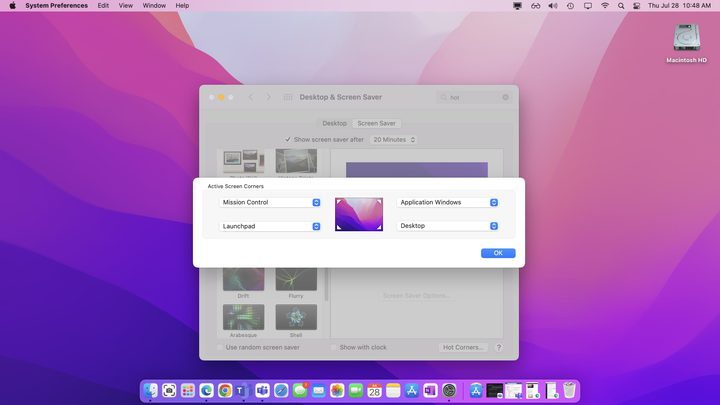Open Launchpad from the Dock
720x405 pixels.
(188, 390)
